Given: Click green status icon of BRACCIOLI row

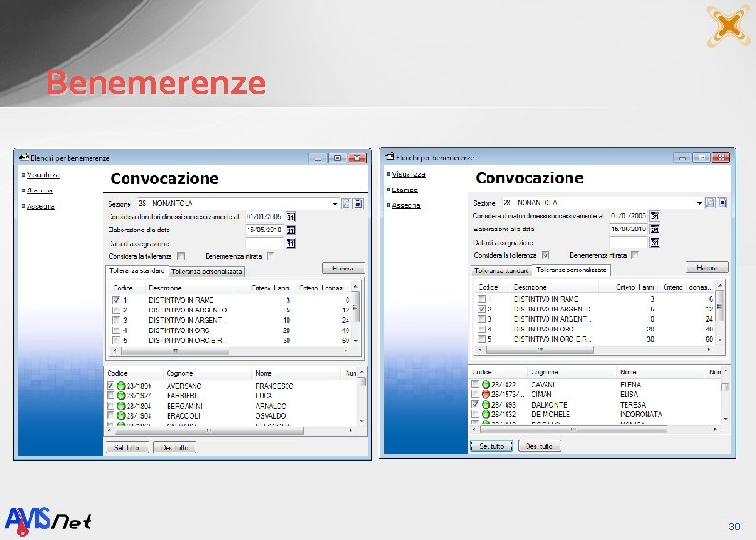Looking at the screenshot, I should (x=121, y=415).
